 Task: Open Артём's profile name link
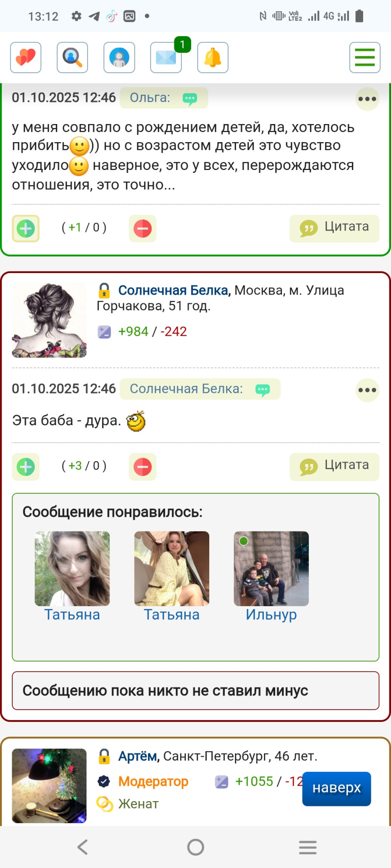[139, 756]
